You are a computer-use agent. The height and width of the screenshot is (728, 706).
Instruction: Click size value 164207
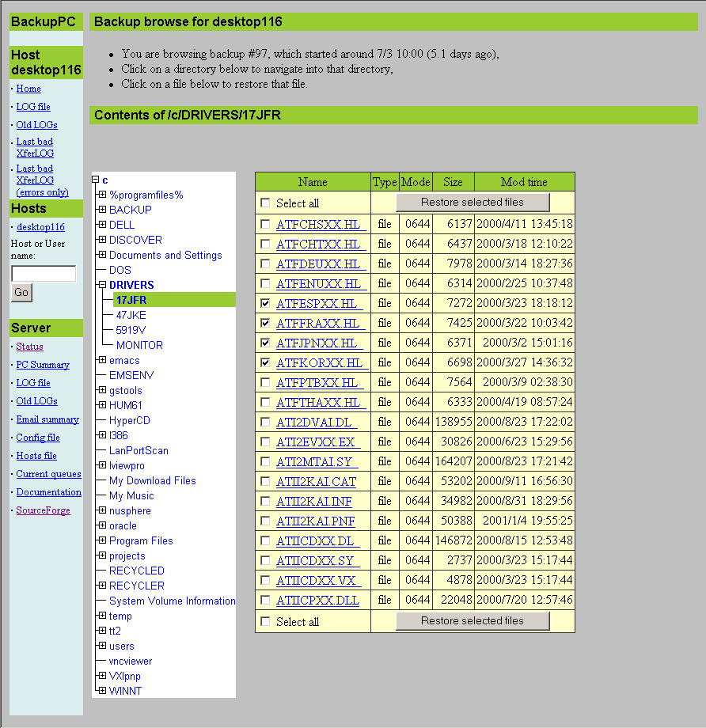(454, 461)
